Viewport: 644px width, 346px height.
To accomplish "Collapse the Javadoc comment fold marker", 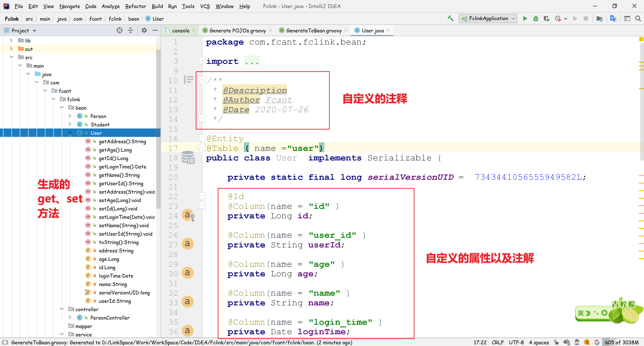I will [x=202, y=80].
